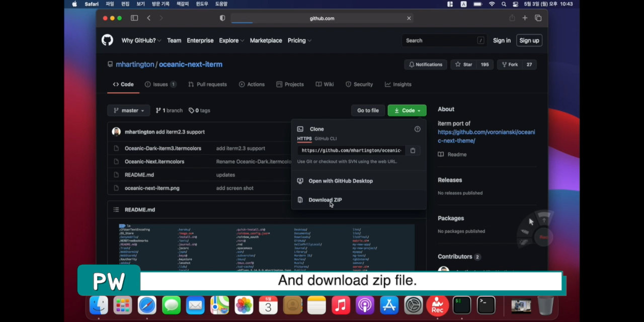
Task: View the 0 tags link
Action: [x=199, y=111]
